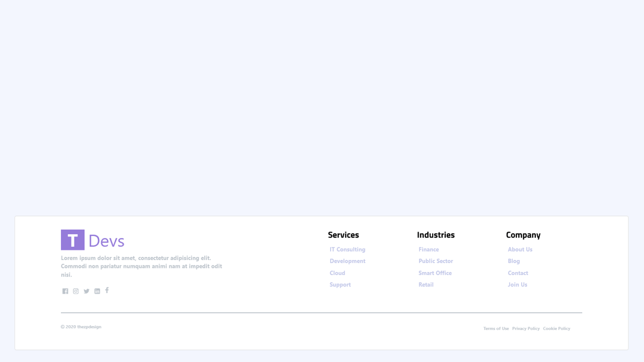Screen dimensions: 644x362
Task: Click the small Facebook 'f' icon
Action: coord(107,291)
